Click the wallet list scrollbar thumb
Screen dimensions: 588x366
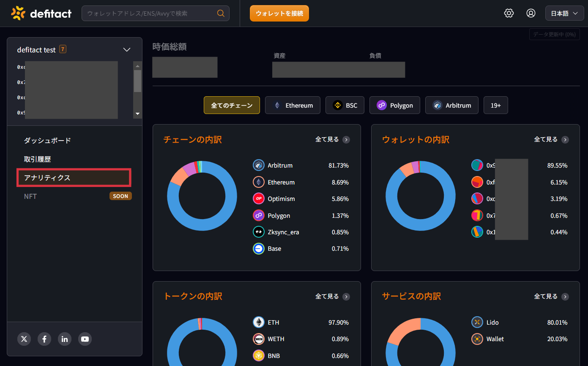[137, 81]
